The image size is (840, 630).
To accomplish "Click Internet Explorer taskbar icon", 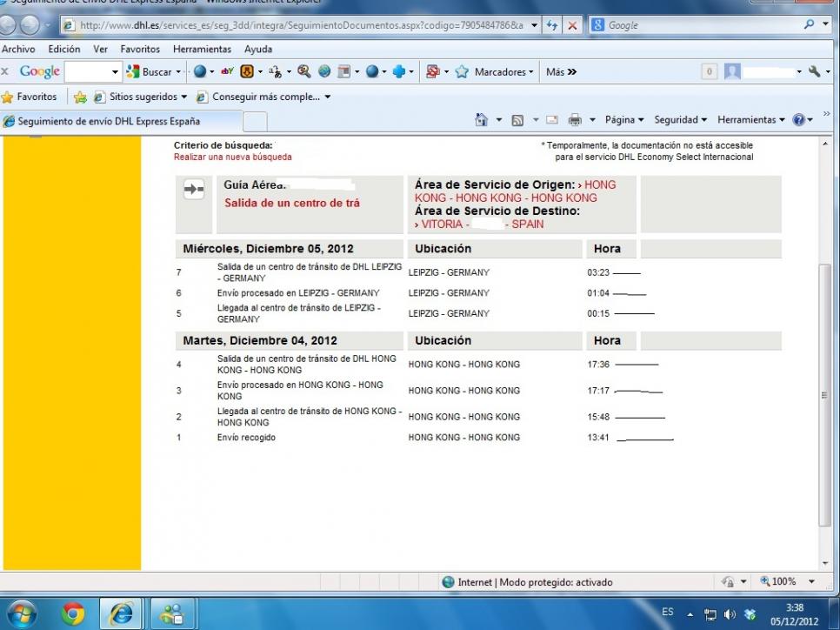I will pyautogui.click(x=121, y=613).
